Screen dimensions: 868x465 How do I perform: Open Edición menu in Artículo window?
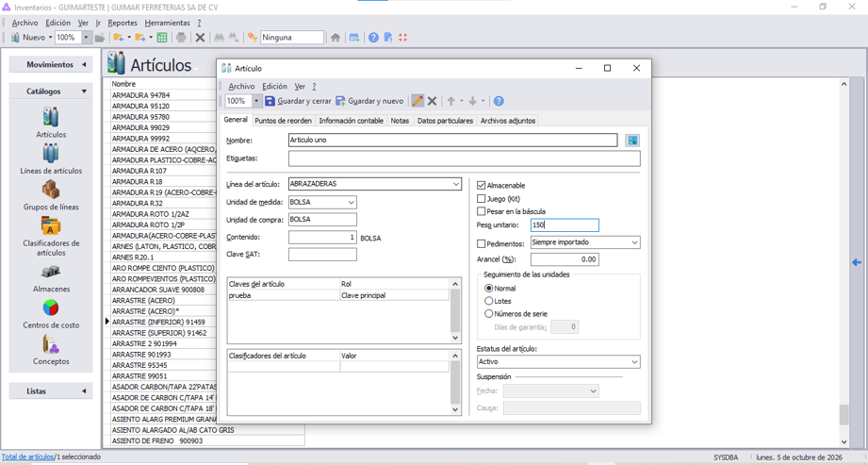click(274, 87)
